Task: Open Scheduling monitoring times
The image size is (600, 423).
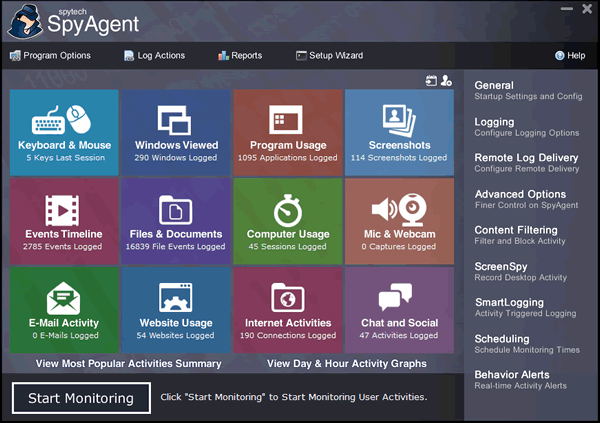Action: pos(527,344)
